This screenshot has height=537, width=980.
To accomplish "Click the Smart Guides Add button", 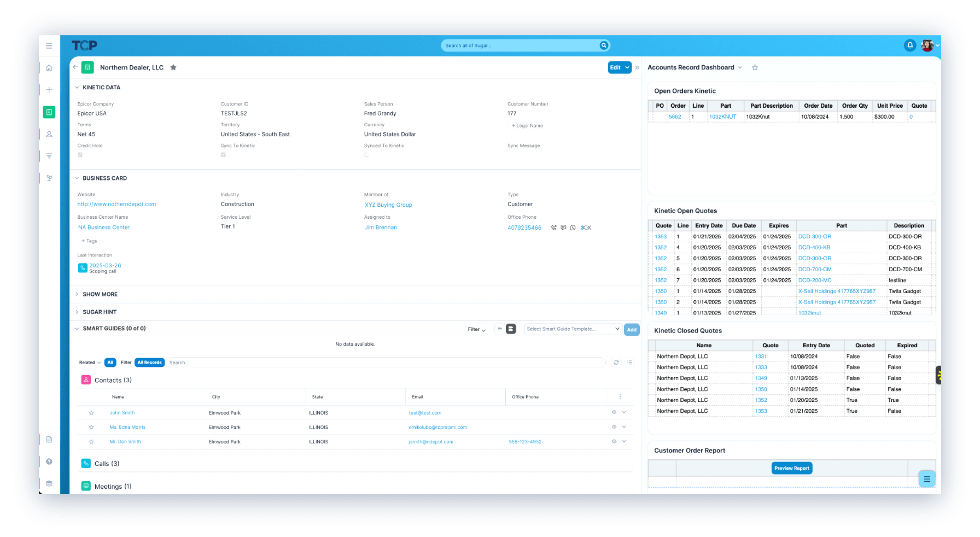I will click(x=632, y=329).
